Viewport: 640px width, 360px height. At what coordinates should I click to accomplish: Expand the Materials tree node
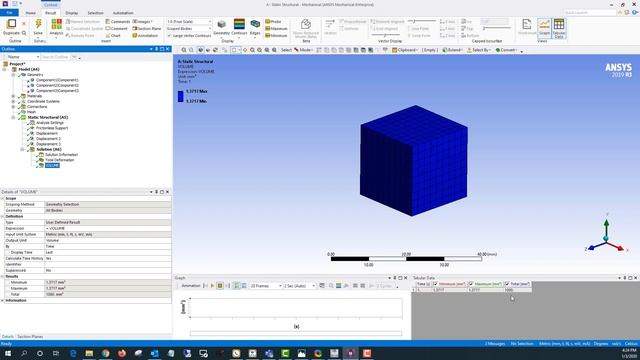(13, 96)
